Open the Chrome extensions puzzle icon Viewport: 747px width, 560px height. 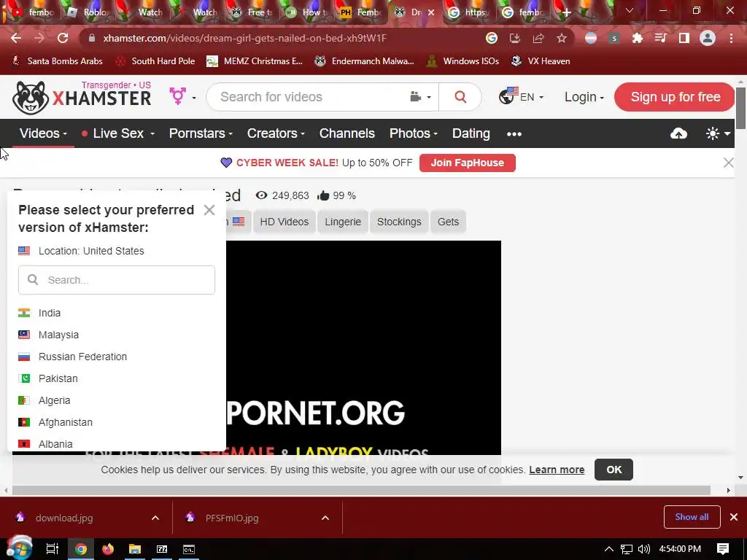[638, 38]
